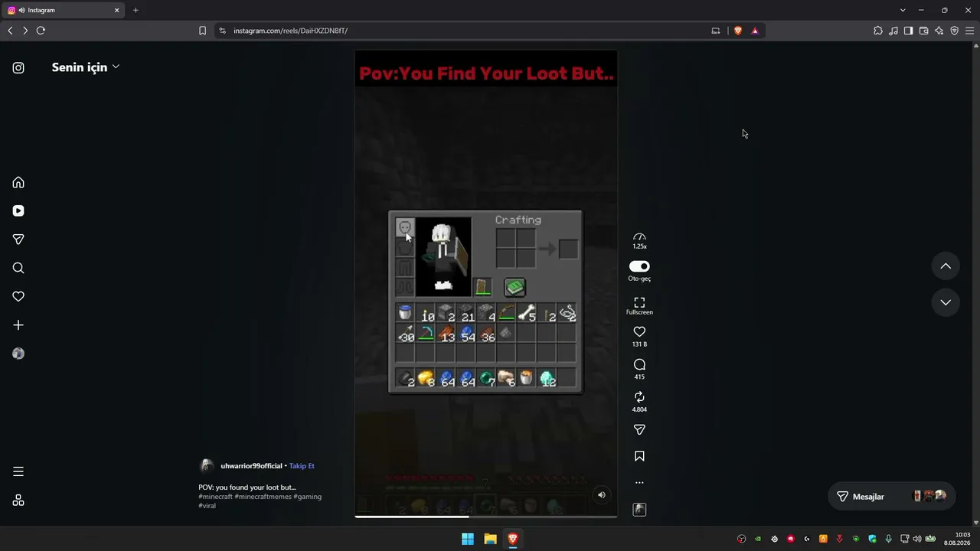This screenshot has width=980, height=551.
Task: Open Brave Rewards triangle icon
Action: click(x=755, y=31)
